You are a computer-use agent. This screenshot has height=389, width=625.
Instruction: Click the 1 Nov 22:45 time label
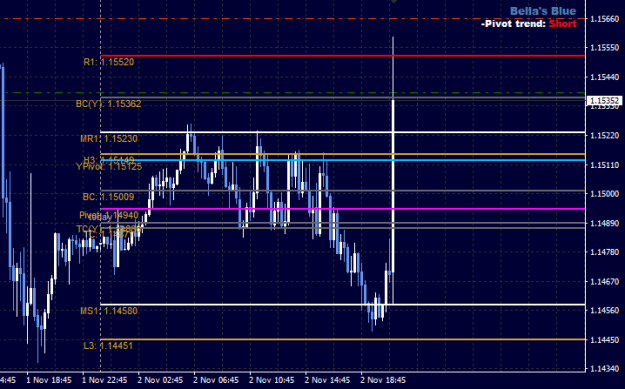click(105, 380)
